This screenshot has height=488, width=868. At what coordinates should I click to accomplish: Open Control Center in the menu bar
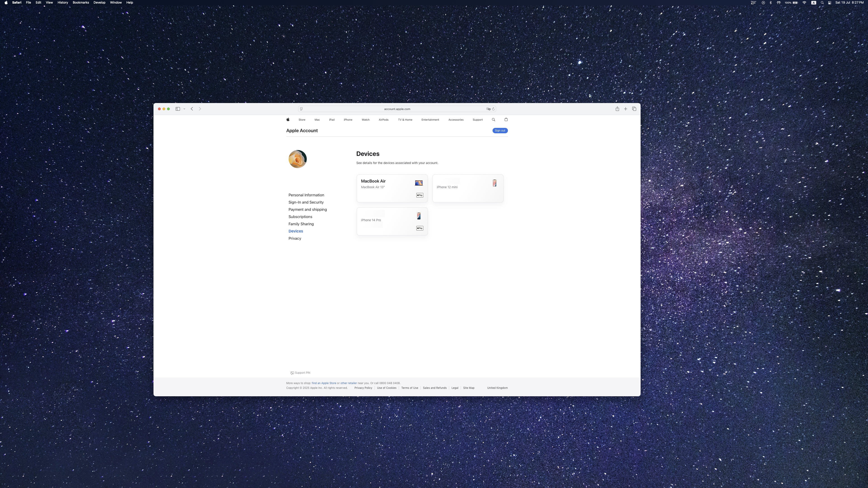click(830, 3)
